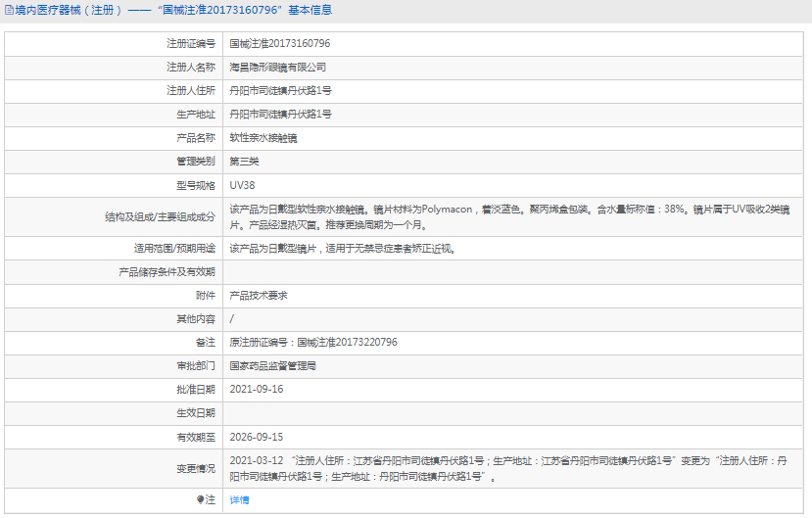Click the model specification value UV38
The image size is (812, 518).
(x=242, y=185)
